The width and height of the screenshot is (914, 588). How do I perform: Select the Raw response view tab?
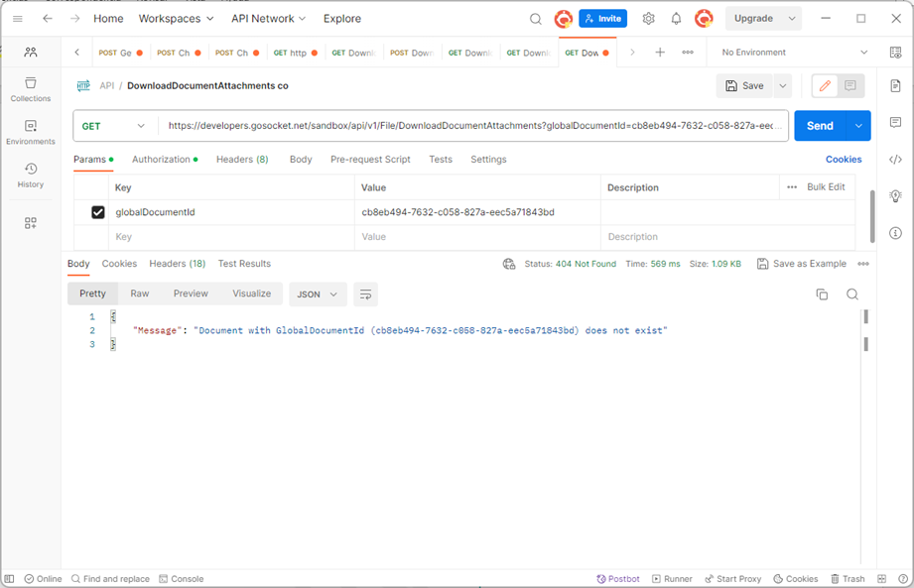point(139,294)
